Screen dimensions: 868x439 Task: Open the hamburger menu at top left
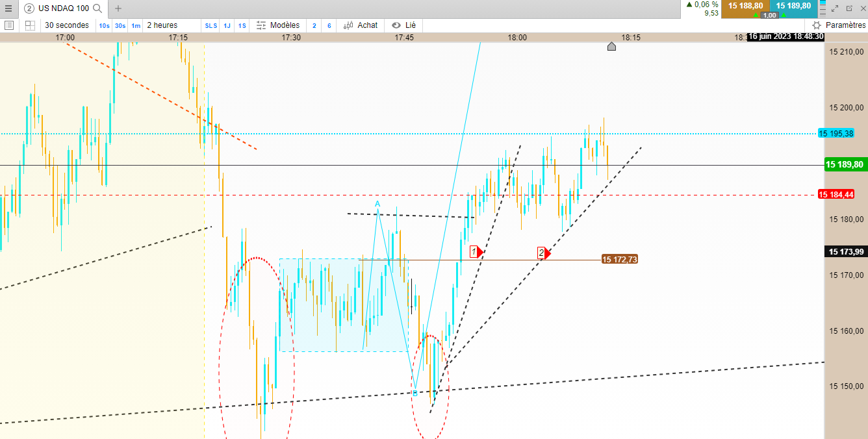click(x=8, y=8)
